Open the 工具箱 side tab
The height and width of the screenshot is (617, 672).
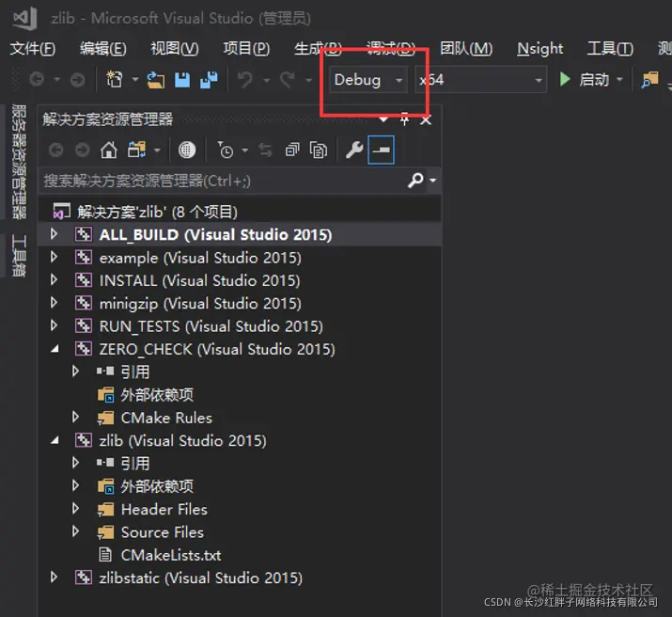pyautogui.click(x=19, y=256)
